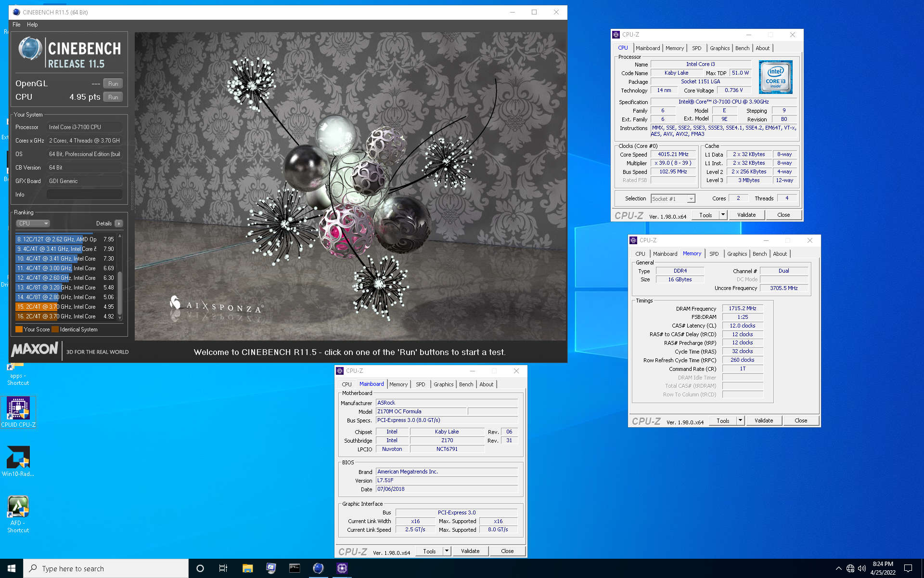The height and width of the screenshot is (578, 924).
Task: Click the taskbar search box
Action: coord(106,568)
